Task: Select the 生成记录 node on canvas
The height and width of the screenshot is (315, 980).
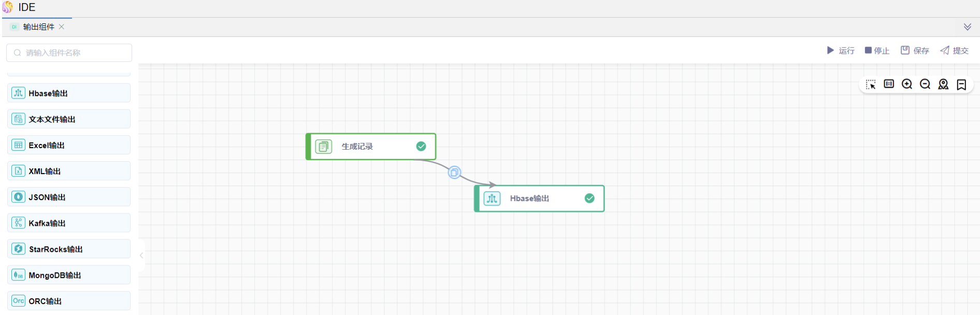Action: tap(370, 147)
